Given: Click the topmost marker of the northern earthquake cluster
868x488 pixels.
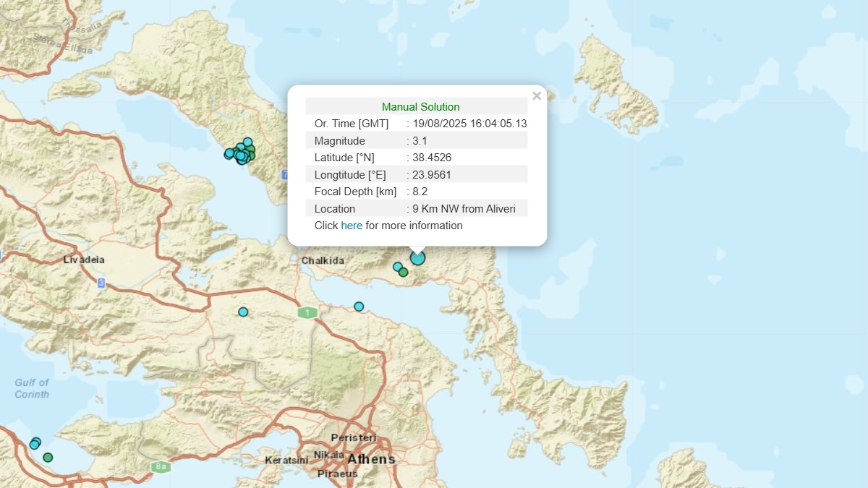Looking at the screenshot, I should 247,142.
